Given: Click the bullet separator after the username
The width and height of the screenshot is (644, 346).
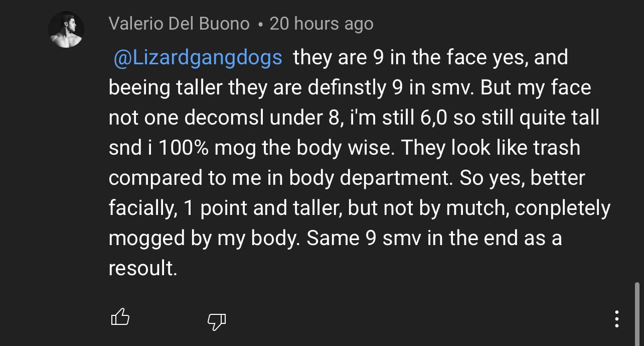Looking at the screenshot, I should click(259, 25).
